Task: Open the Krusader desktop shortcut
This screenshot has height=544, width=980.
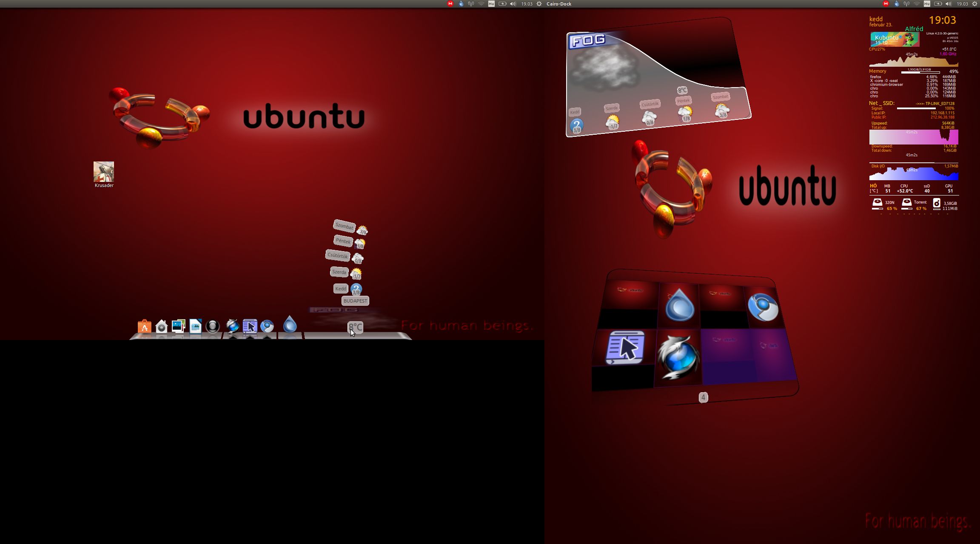Action: [104, 175]
